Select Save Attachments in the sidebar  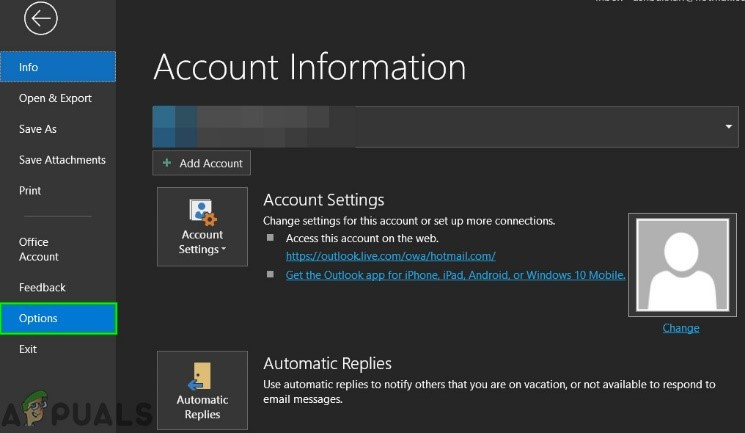(x=62, y=160)
